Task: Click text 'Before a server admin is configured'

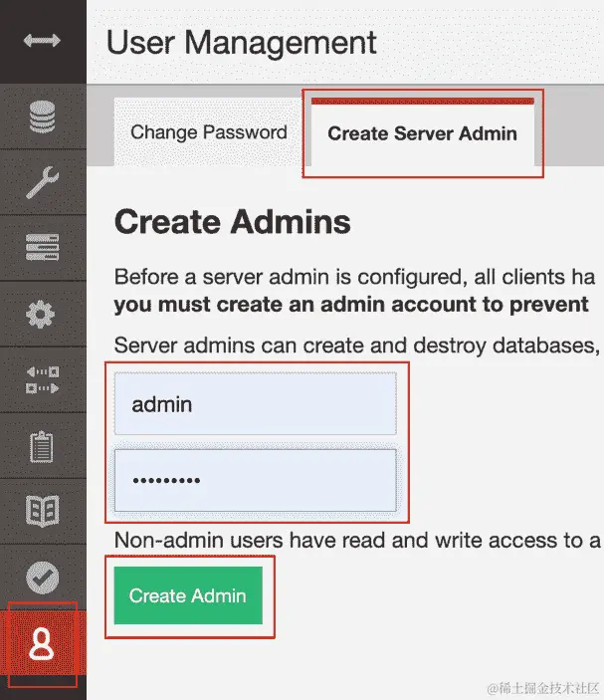Action: 288,277
